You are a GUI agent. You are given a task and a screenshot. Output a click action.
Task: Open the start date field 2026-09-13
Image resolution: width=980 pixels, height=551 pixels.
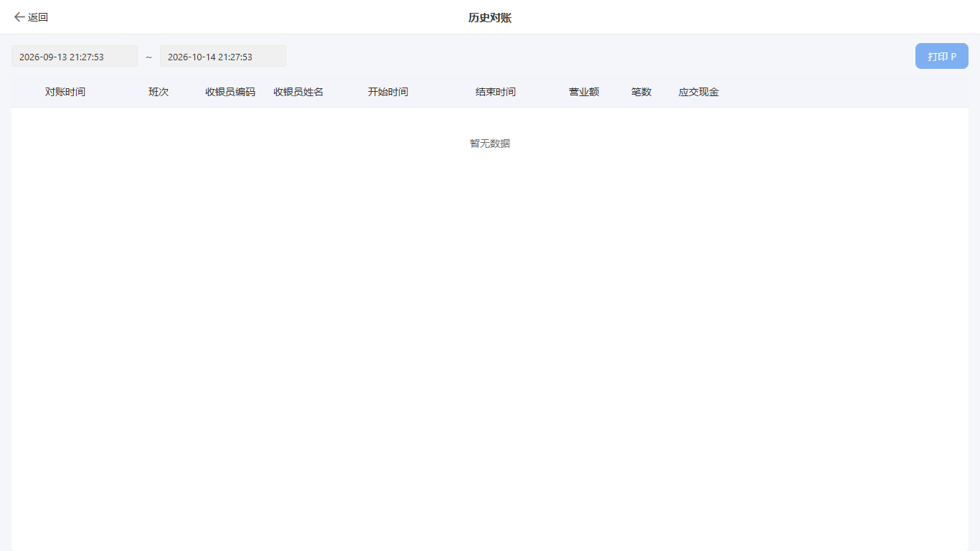click(75, 57)
